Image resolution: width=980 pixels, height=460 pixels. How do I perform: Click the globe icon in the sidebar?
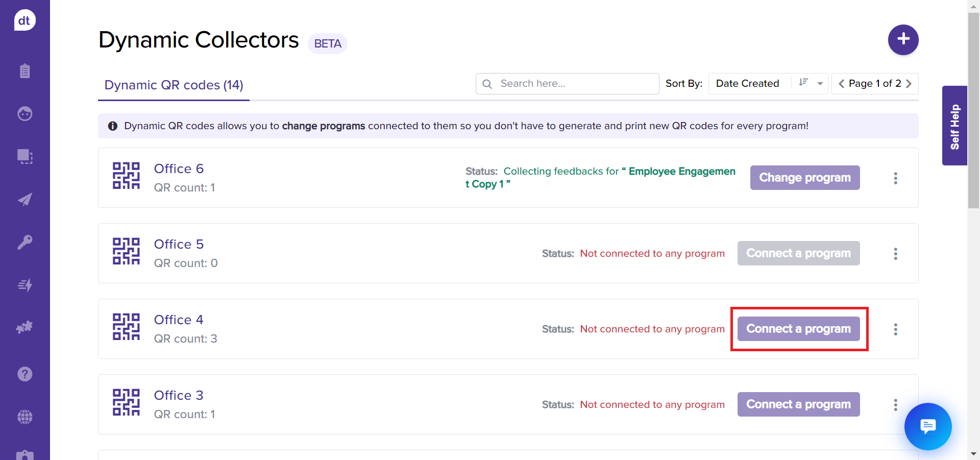pos(24,417)
